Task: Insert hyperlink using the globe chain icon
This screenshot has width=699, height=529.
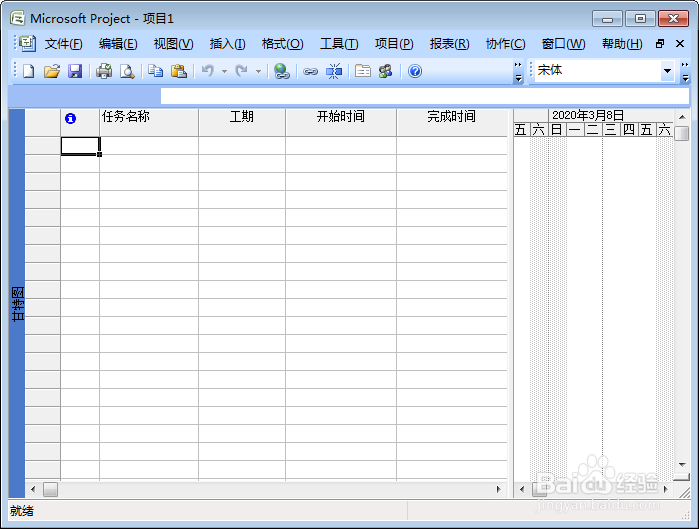Action: pyautogui.click(x=281, y=71)
